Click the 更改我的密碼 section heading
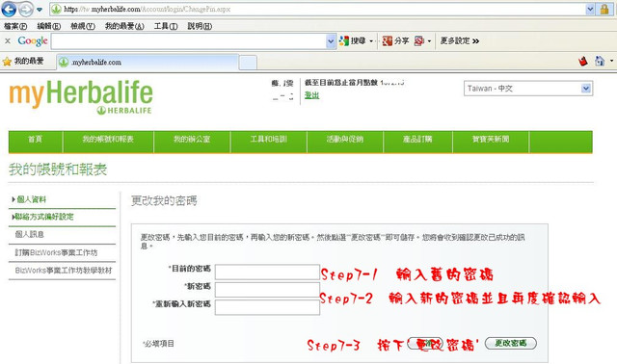This screenshot has width=617, height=364. click(164, 201)
